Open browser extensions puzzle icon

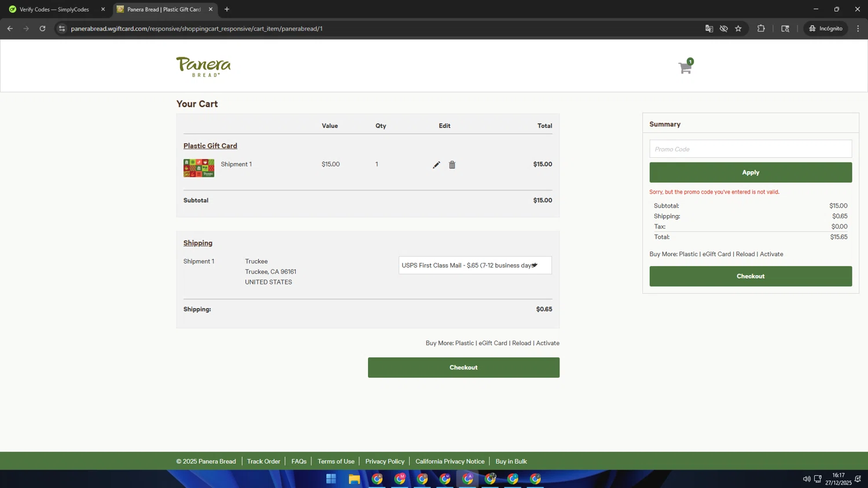(761, 28)
